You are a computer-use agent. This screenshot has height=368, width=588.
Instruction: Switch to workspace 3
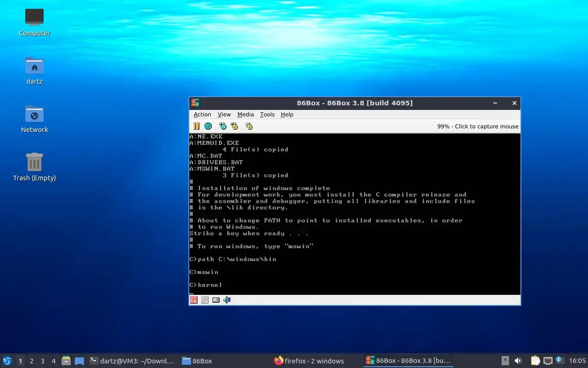(42, 361)
